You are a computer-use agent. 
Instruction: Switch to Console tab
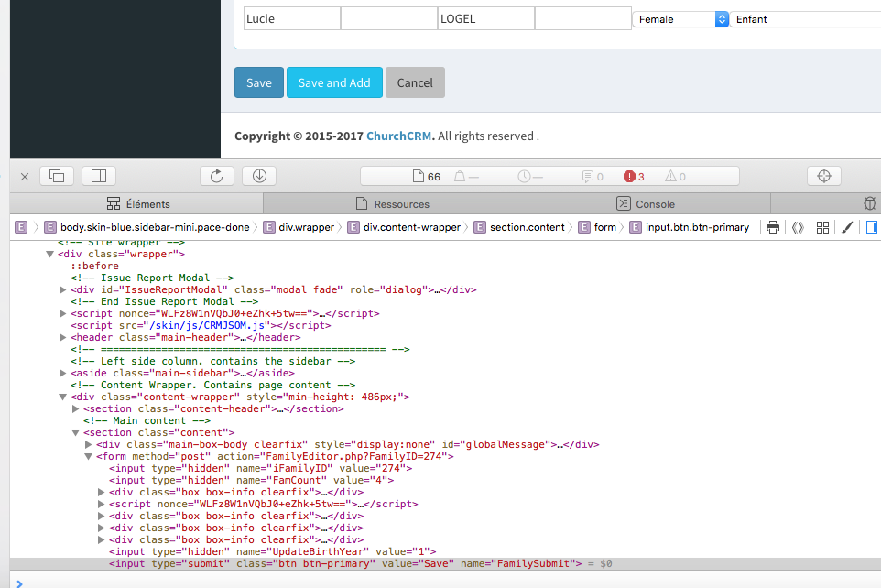tap(645, 203)
